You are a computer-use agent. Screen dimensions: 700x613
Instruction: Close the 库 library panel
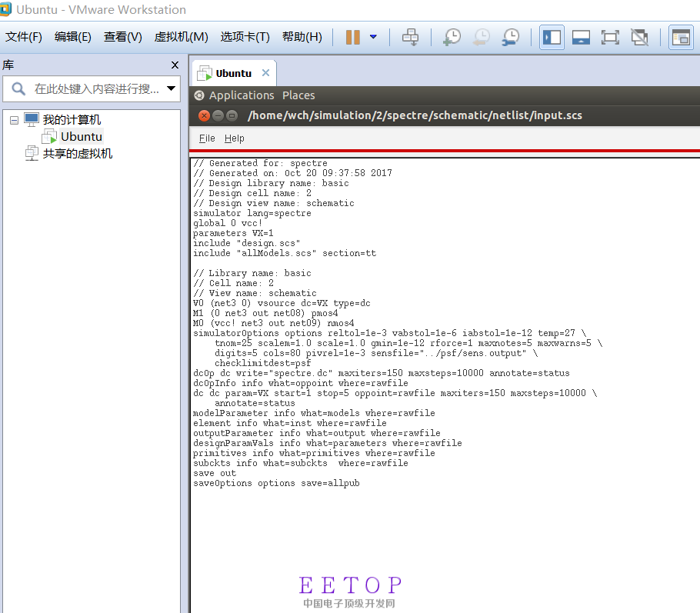(x=175, y=65)
